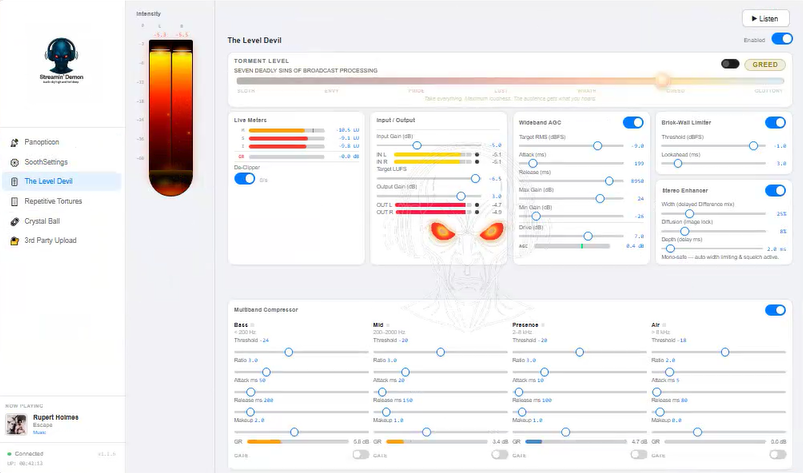The image size is (803, 473).
Task: Click the Input Gain slider handle
Action: click(417, 146)
